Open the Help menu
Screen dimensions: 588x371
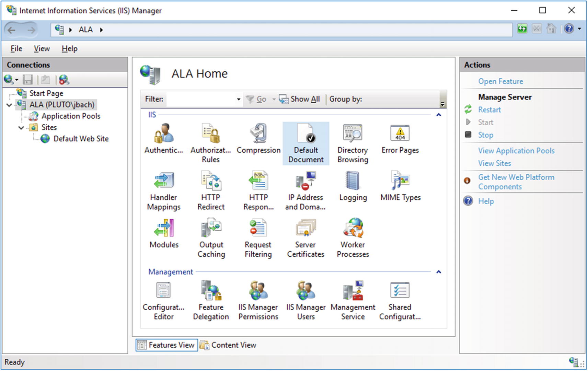click(x=69, y=49)
